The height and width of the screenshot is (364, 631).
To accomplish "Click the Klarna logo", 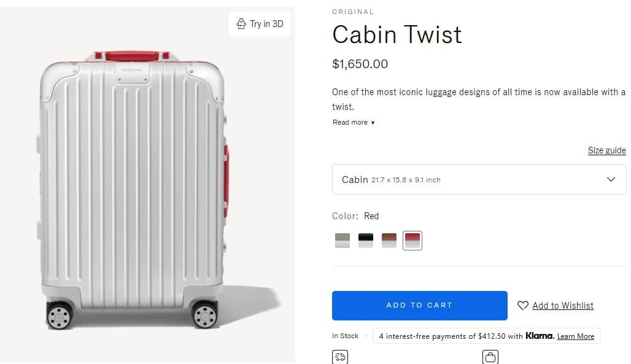I will click(x=540, y=336).
